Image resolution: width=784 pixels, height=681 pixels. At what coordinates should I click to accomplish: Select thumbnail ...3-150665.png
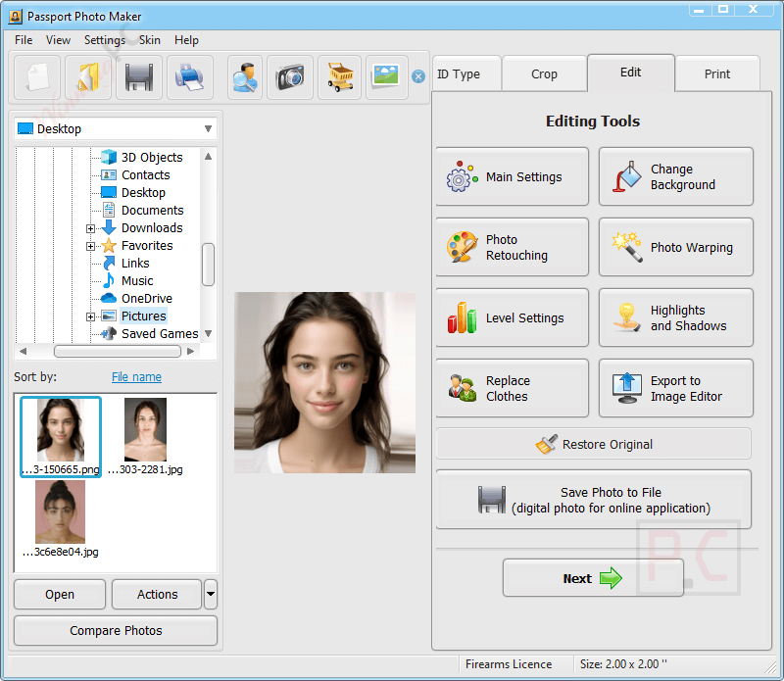pos(61,436)
